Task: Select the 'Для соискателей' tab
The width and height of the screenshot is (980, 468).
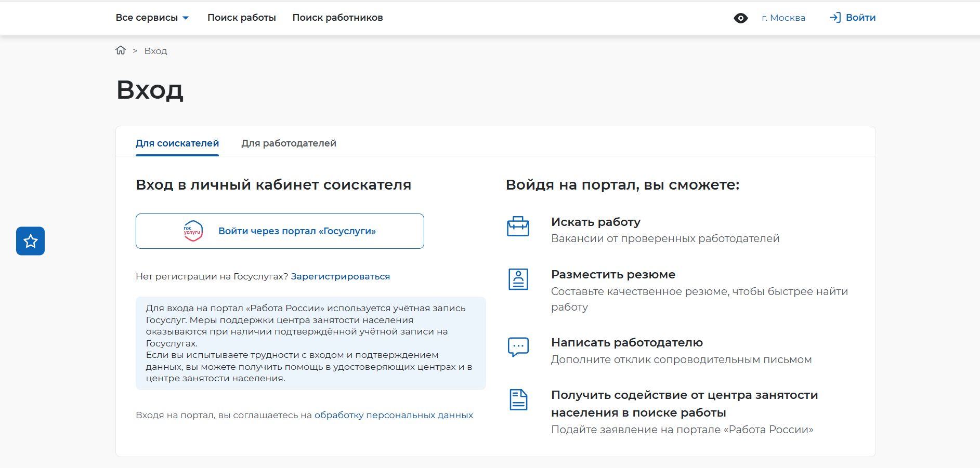Action: coord(177,143)
